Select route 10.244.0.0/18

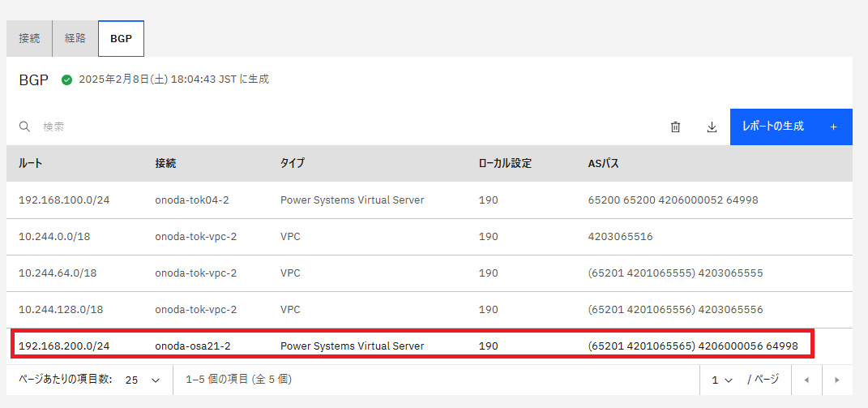54,237
